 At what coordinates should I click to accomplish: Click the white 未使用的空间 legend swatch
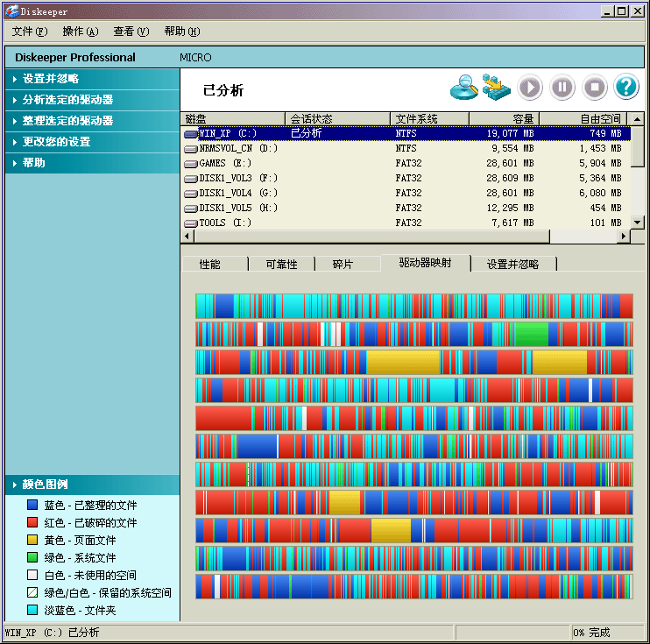(32, 575)
